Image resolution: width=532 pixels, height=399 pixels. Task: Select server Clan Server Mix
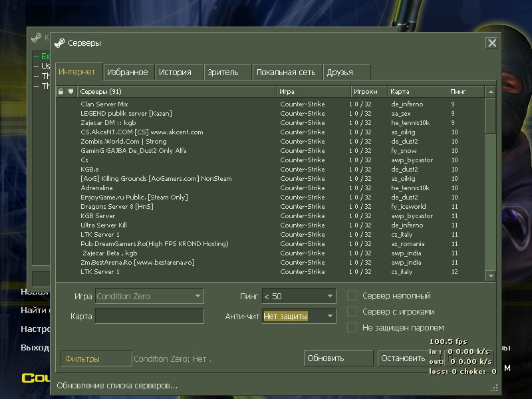(270, 104)
